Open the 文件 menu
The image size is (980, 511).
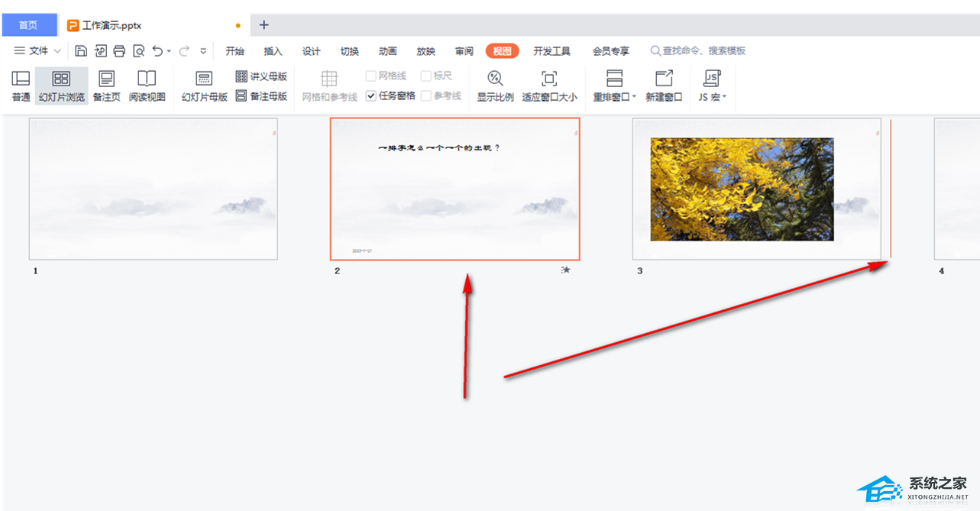(x=37, y=51)
